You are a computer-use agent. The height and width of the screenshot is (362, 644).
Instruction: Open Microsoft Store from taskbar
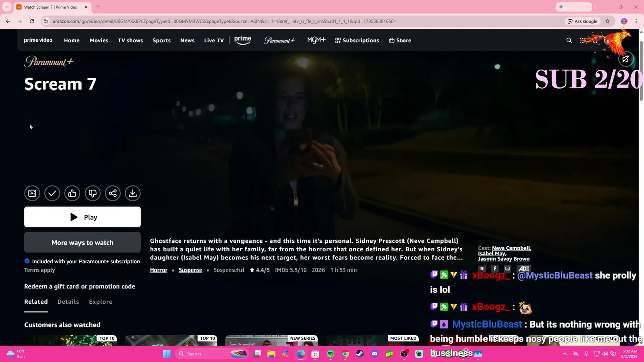point(315,354)
